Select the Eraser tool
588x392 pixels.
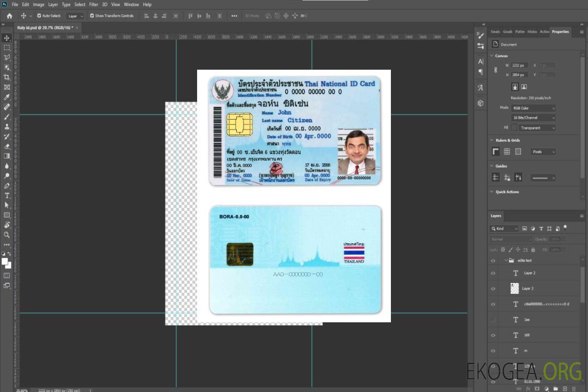7,146
